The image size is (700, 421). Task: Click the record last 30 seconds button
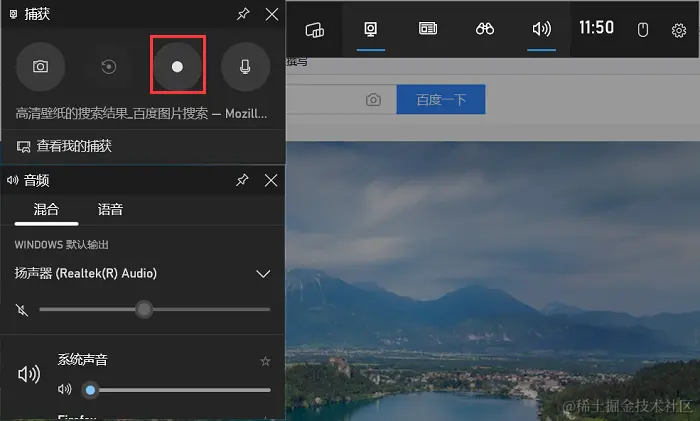[108, 67]
